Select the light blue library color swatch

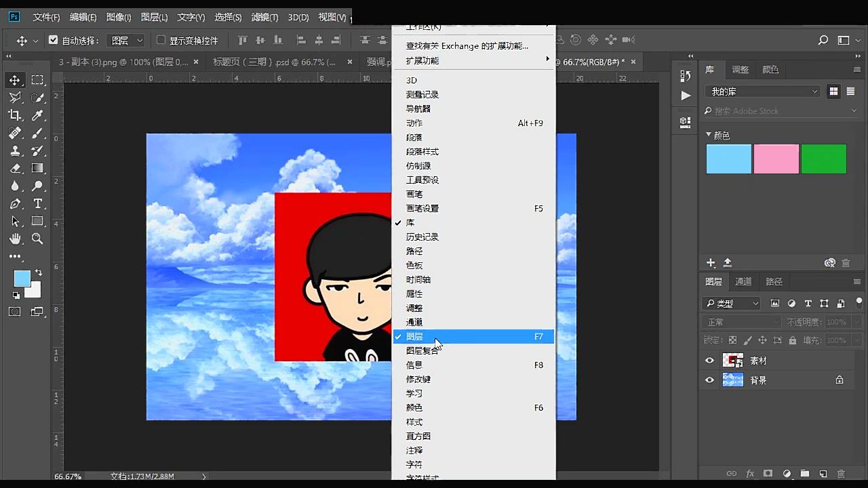coord(729,159)
